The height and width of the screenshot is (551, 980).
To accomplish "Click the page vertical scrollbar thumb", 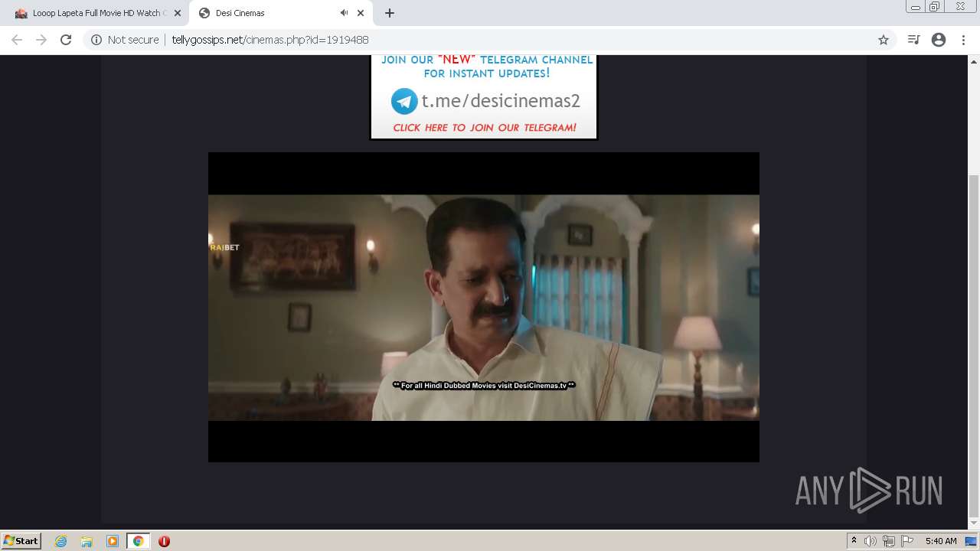I will tap(973, 345).
